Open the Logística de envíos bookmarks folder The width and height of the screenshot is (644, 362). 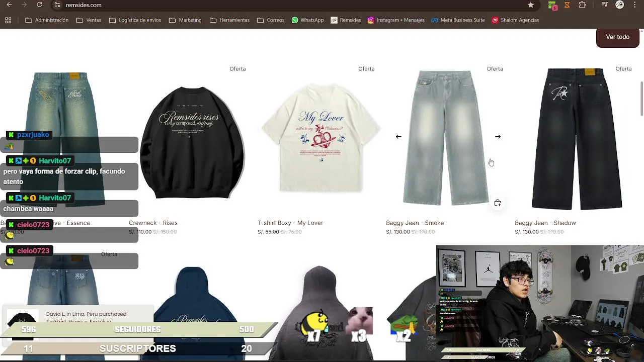[x=135, y=20]
